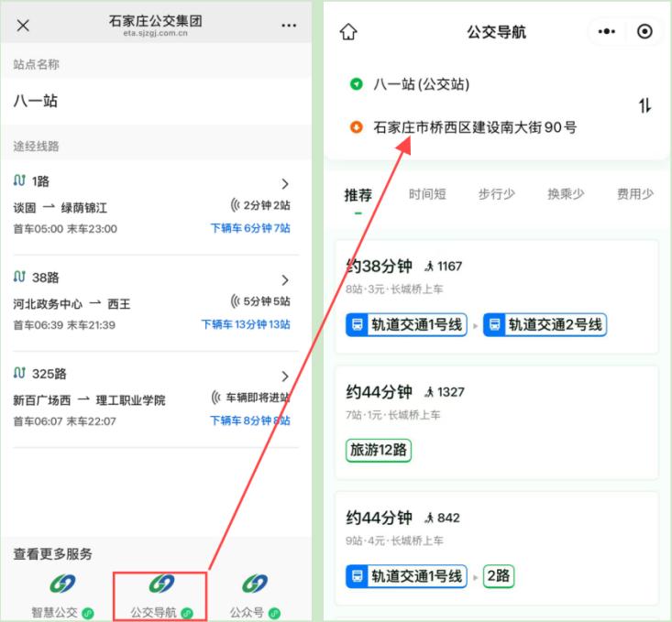Viewport: 672px width, 622px height.
Task: Open 公众号 service icon
Action: click(x=255, y=584)
